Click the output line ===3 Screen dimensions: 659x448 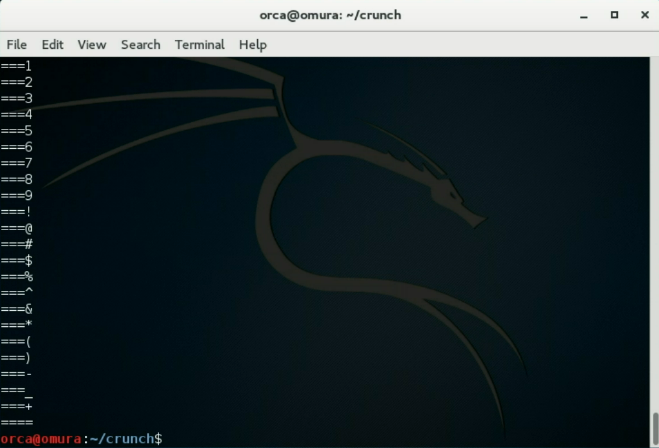click(16, 98)
